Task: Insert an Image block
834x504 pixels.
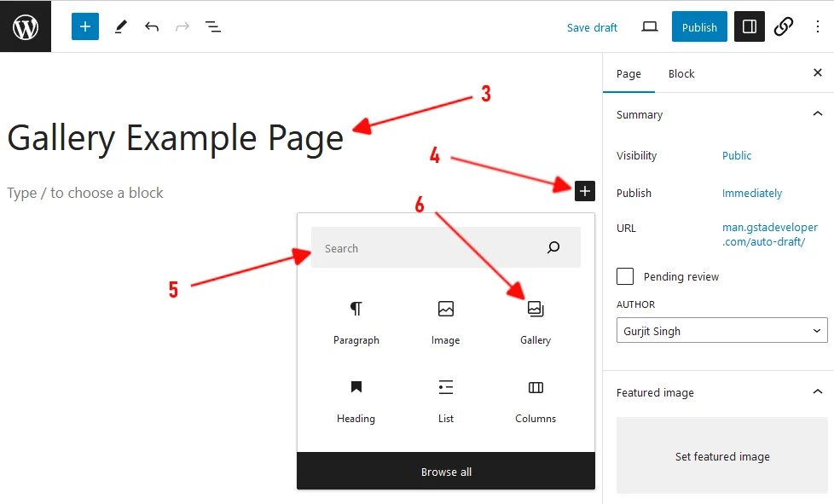Action: tap(445, 322)
